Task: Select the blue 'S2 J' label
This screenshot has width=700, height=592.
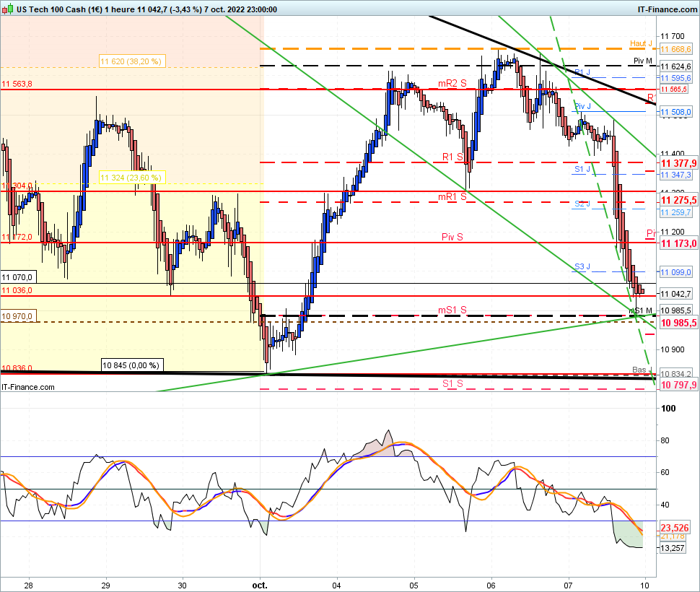Action: (x=582, y=204)
